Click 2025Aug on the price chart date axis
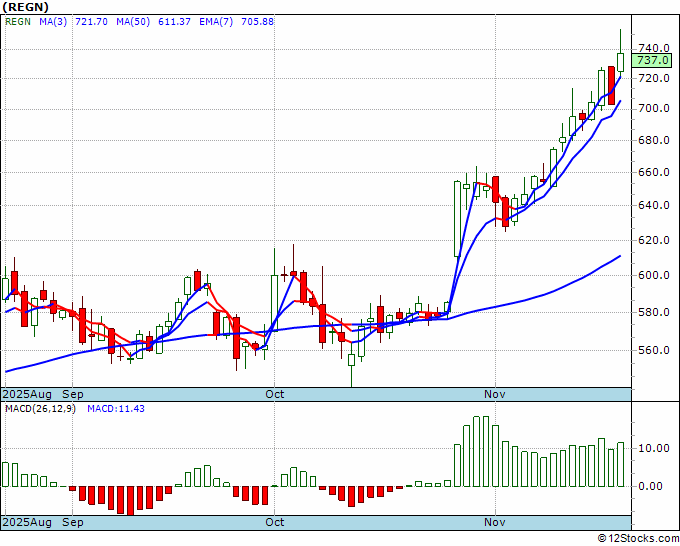Screen dimensions: 680x546 27,395
